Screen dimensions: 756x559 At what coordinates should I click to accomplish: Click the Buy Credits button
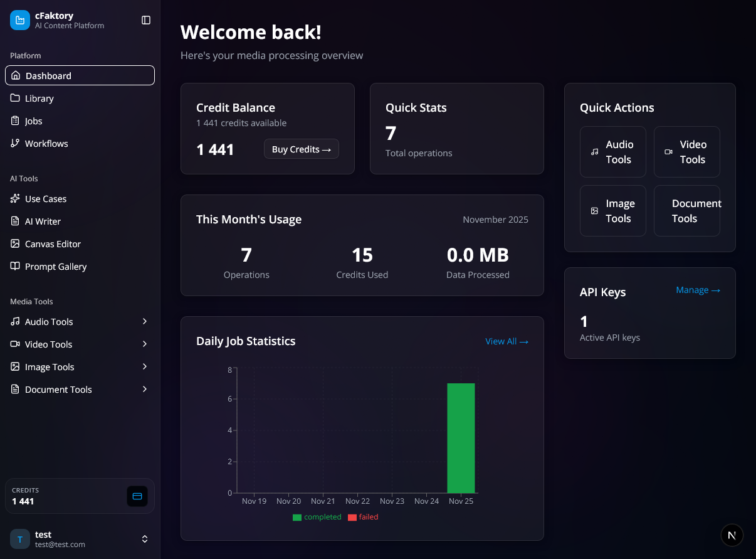click(301, 149)
